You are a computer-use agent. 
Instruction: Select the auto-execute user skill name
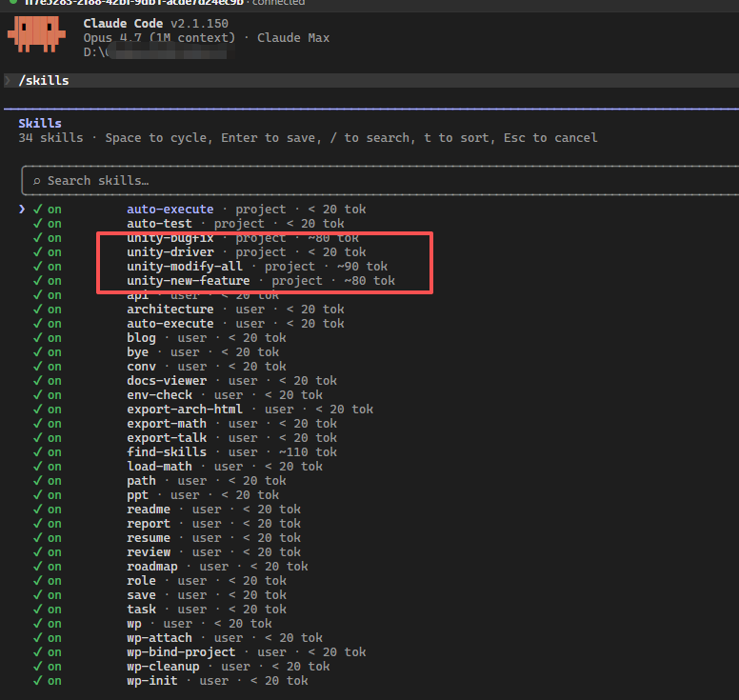coord(170,324)
